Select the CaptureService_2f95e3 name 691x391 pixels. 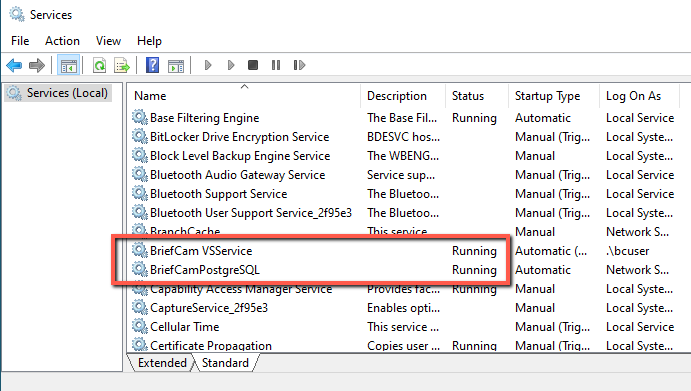click(209, 307)
